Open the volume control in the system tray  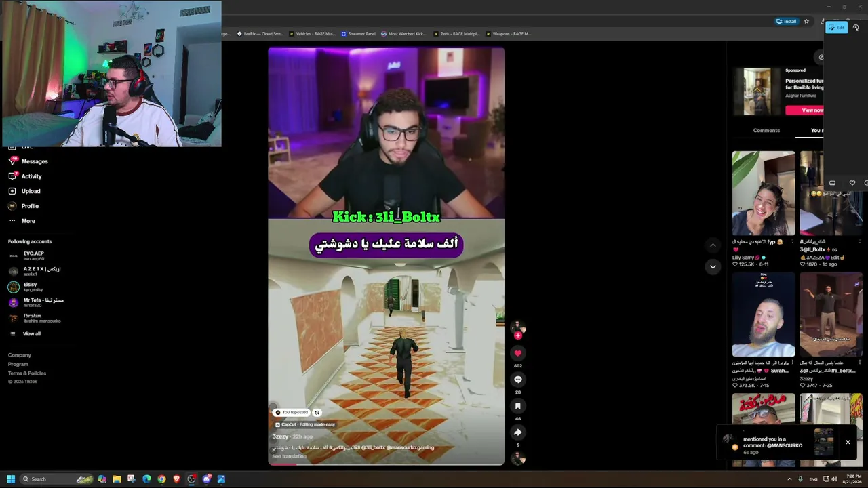point(834,479)
